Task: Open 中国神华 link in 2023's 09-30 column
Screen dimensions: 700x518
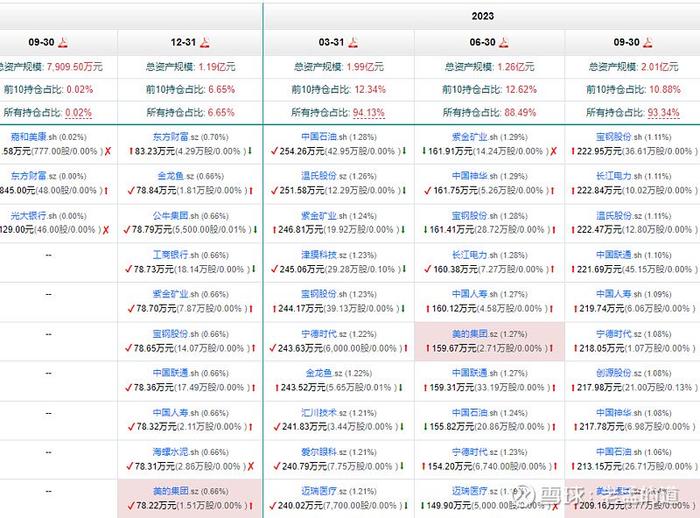Action: (x=614, y=413)
